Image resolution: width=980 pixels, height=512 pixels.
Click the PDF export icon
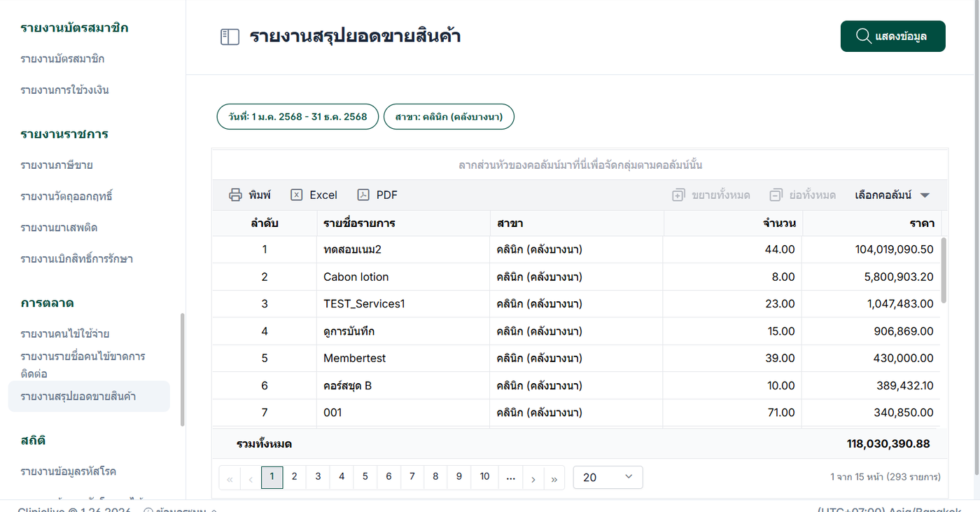[x=363, y=195]
